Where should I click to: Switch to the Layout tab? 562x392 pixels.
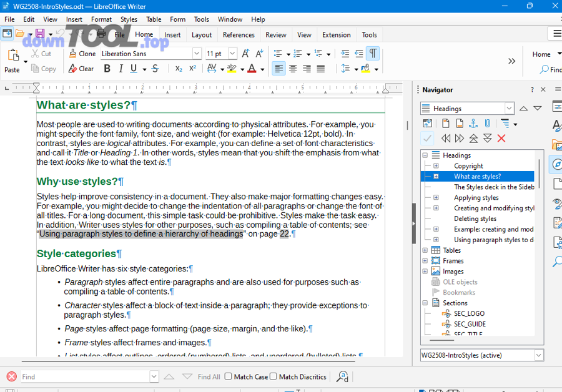(x=202, y=35)
